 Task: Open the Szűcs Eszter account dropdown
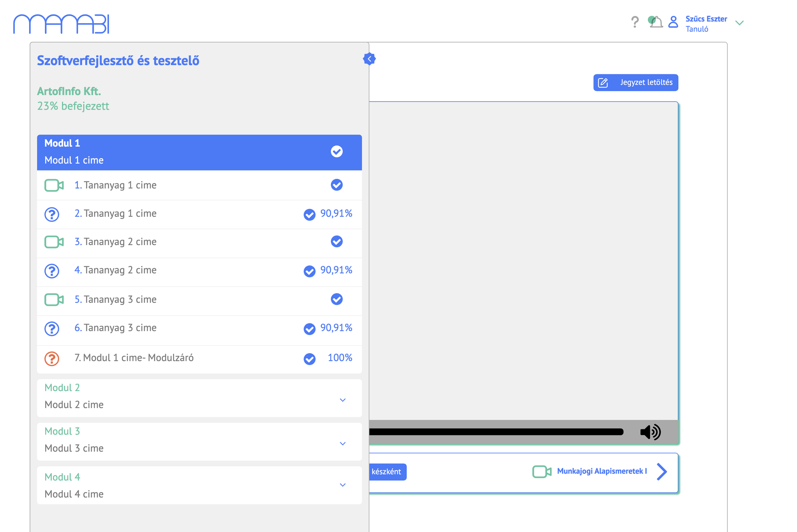click(x=739, y=23)
